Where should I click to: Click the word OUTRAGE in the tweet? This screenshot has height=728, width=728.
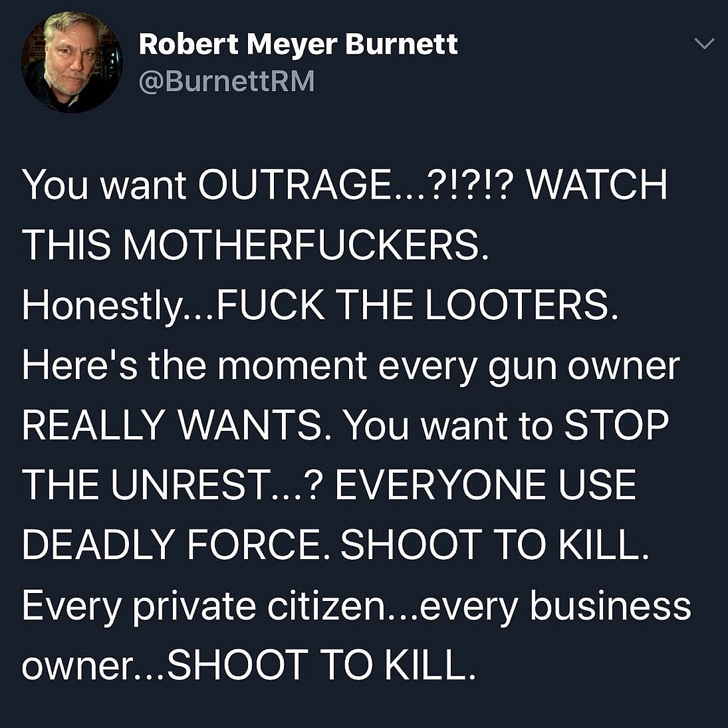pos(295,184)
